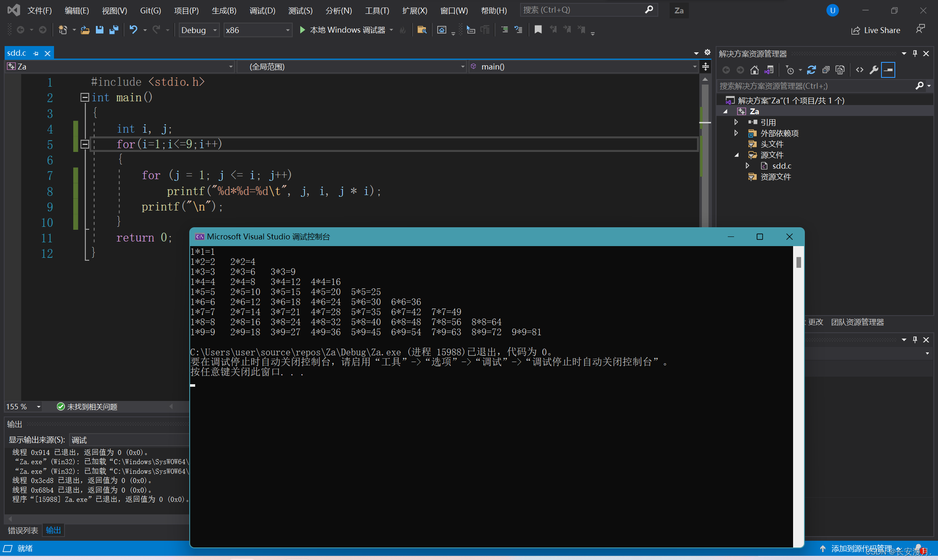Screen dimensions: 938x560
Task: Collapse the for loop at line 5
Action: point(85,144)
